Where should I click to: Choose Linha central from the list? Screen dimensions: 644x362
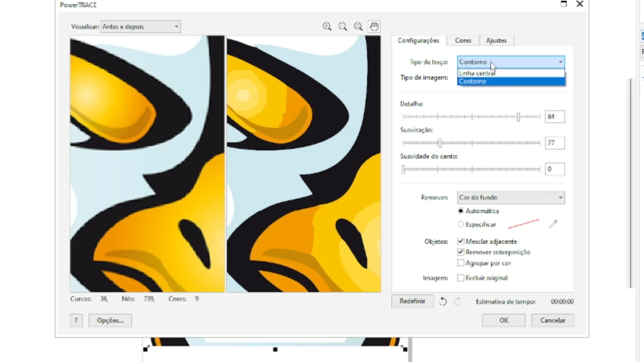[x=511, y=73]
